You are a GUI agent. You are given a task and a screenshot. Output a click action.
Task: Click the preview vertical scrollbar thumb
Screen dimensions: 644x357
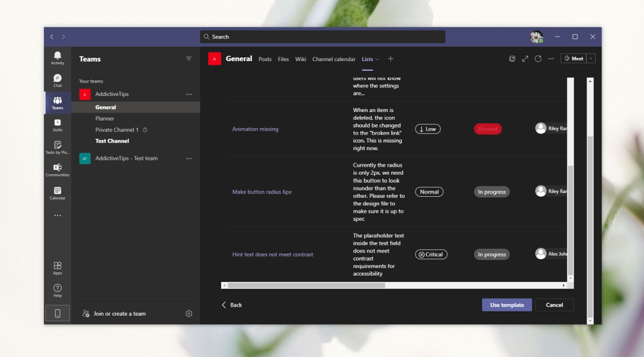[570, 220]
